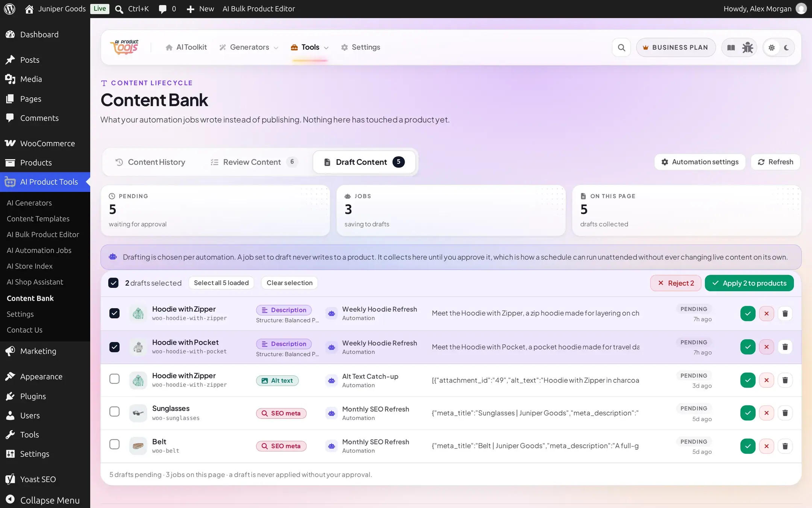This screenshot has width=812, height=508.
Task: Check the Sunglasses draft checkbox
Action: (114, 411)
